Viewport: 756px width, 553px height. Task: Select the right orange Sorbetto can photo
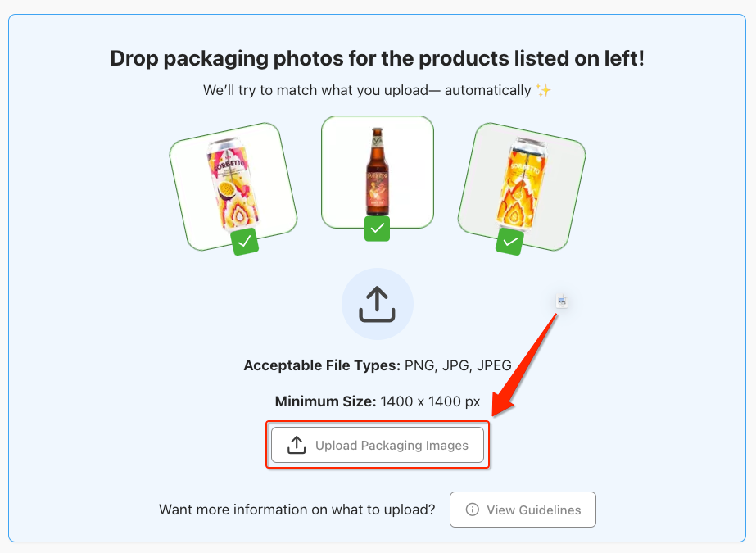tap(521, 184)
